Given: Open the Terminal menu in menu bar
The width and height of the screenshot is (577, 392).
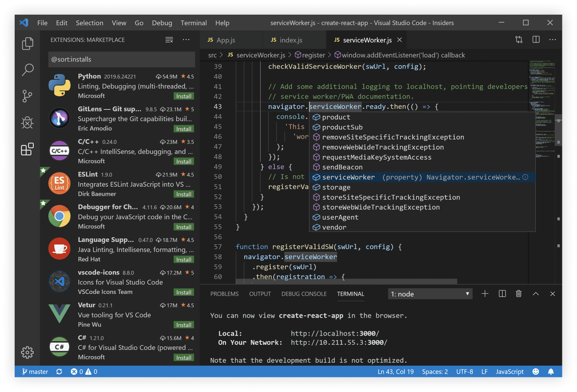Looking at the screenshot, I should pos(193,23).
